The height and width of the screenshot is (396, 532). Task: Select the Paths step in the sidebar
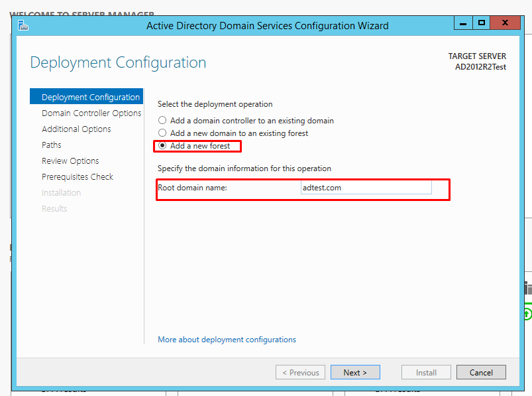pyautogui.click(x=52, y=145)
